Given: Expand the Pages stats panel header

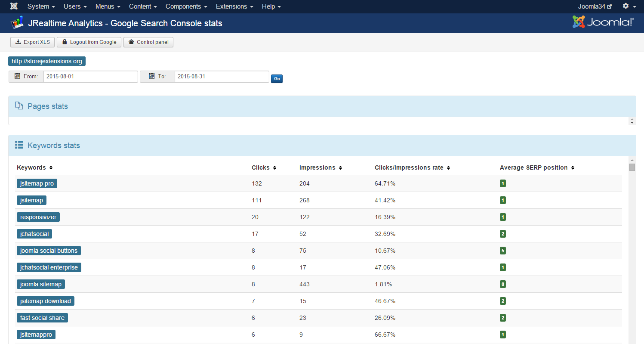Looking at the screenshot, I should (x=322, y=106).
